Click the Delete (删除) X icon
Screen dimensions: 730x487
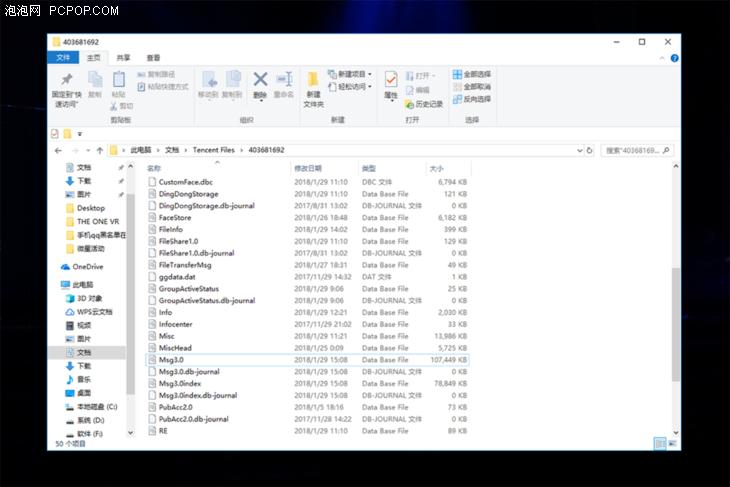pyautogui.click(x=260, y=79)
